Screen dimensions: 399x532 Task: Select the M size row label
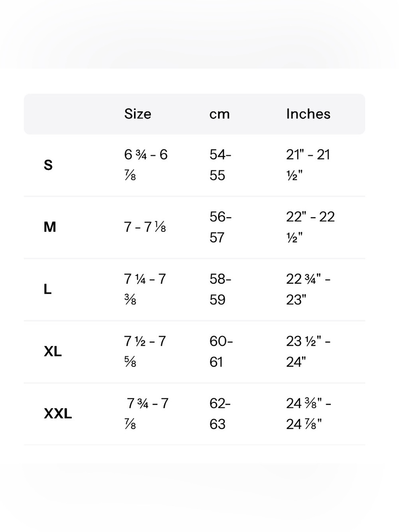tap(49, 227)
